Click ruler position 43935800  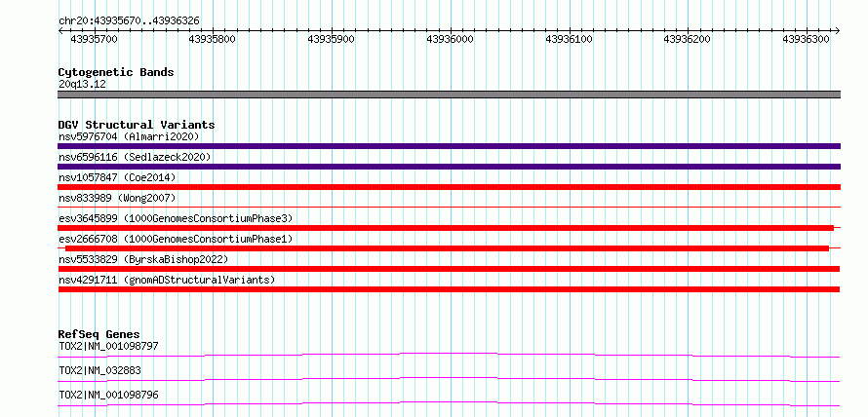click(212, 39)
